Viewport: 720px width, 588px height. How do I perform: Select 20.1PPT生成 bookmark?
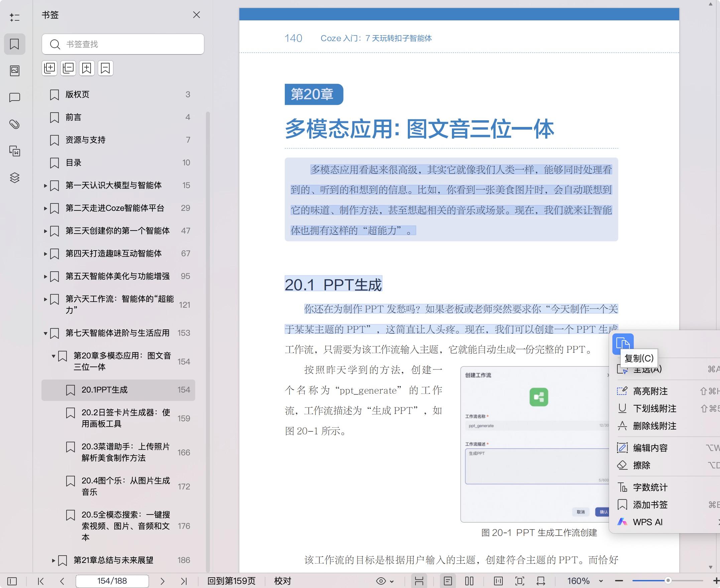tap(118, 390)
